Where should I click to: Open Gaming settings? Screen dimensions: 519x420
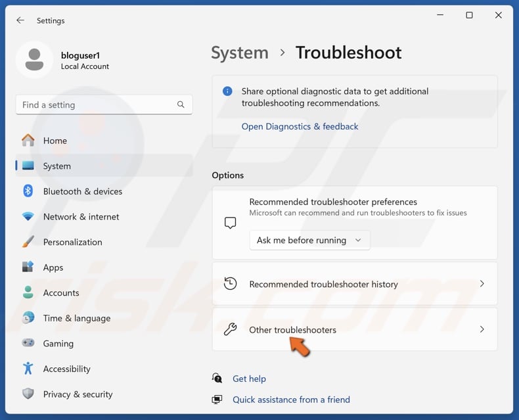104,343
